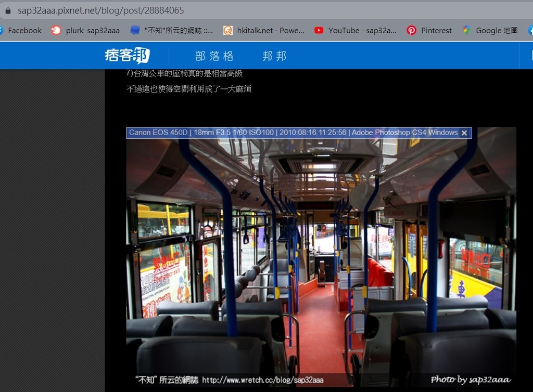The width and height of the screenshot is (533, 392).
Task: Click the text 台灣公車的座椅真的是相當高級
Action: coord(188,73)
